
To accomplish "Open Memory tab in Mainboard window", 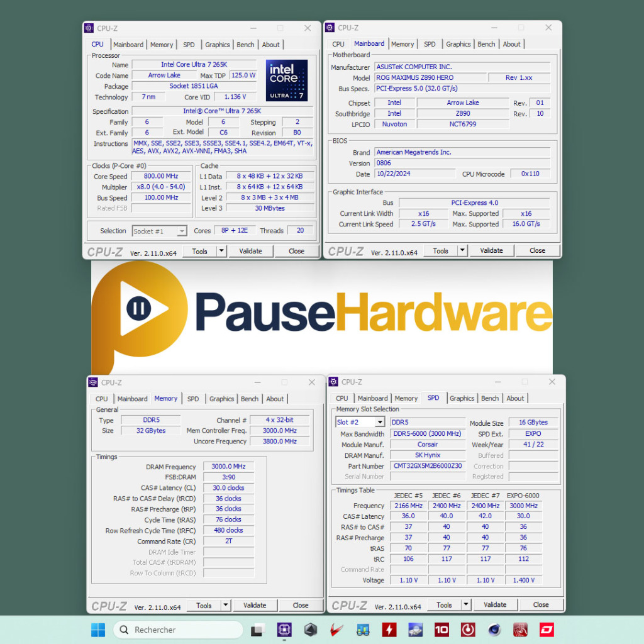I will coord(402,44).
